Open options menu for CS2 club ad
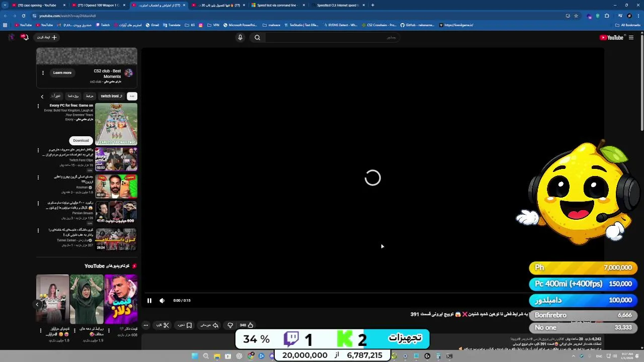This screenshot has width=644, height=362. [x=43, y=73]
